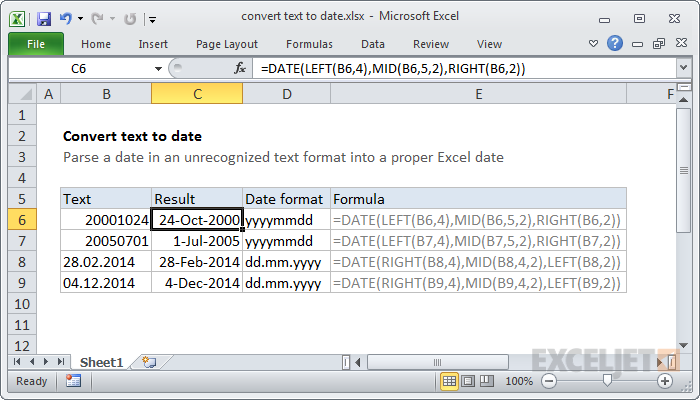Switch to the View ribbon tab
700x400 pixels.
pyautogui.click(x=489, y=44)
